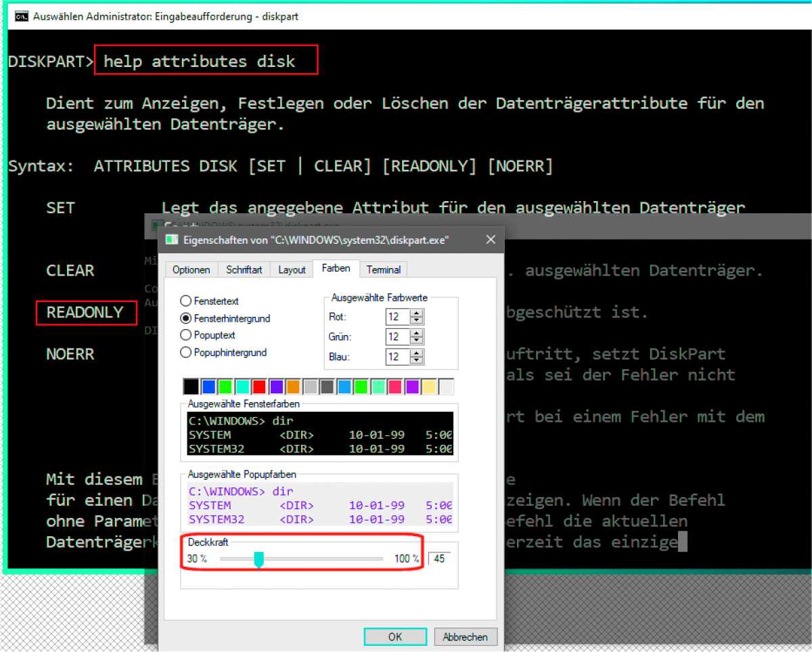Choose the red color swatch
This screenshot has height=652, width=812.
point(259,387)
